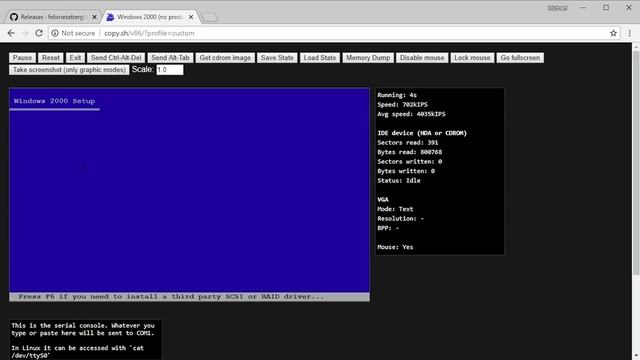Bookmark this page with star icon
Screen dimensions: 640x360
613,33
